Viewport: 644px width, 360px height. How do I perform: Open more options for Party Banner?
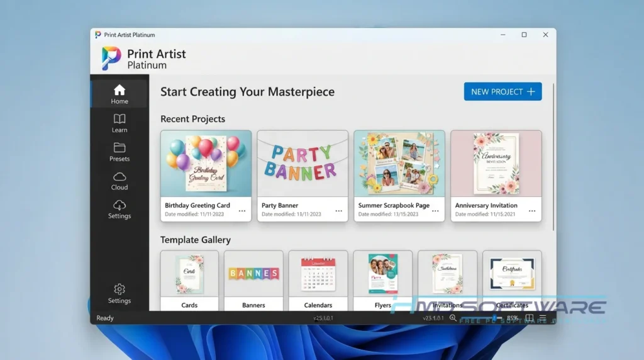pyautogui.click(x=338, y=211)
